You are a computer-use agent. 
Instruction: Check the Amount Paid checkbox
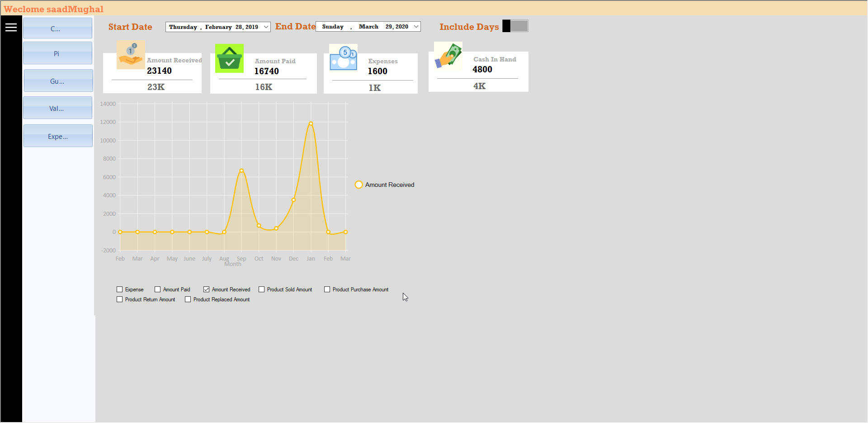(157, 290)
